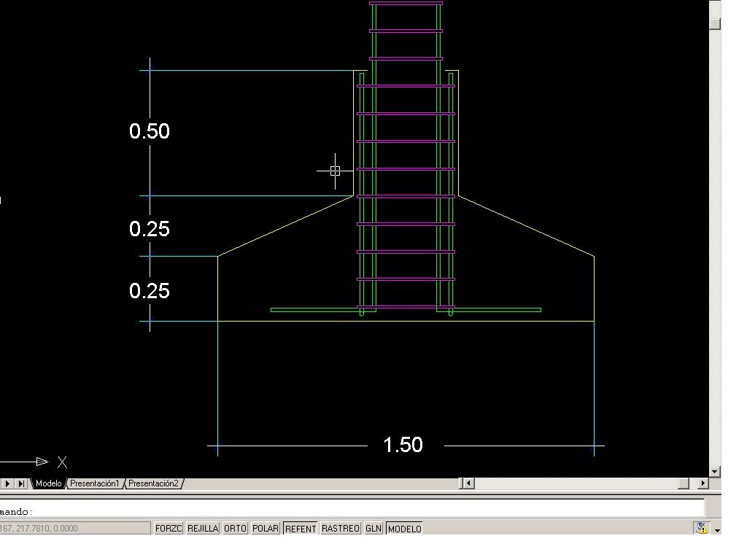Open the Presentación2 layout tab
This screenshot has height=560, width=747.
pos(153,483)
